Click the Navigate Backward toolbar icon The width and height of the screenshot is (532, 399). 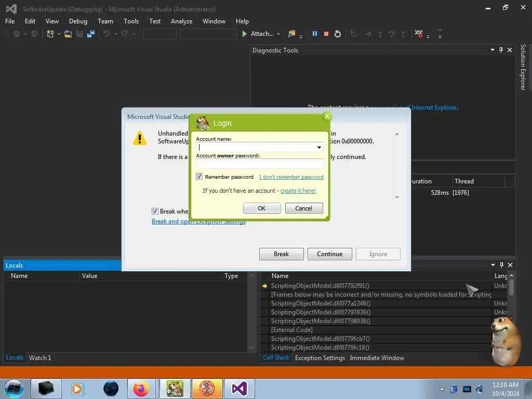[x=16, y=34]
